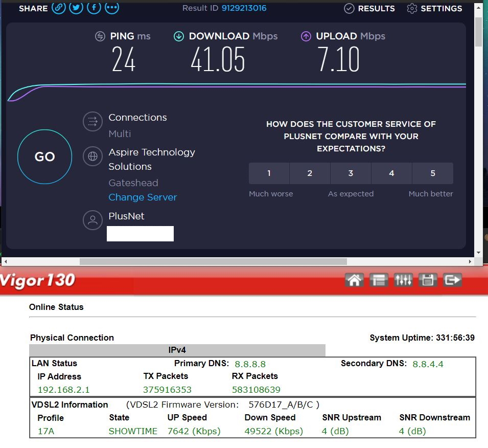
Task: Rate customer service 4
Action: [x=391, y=173]
